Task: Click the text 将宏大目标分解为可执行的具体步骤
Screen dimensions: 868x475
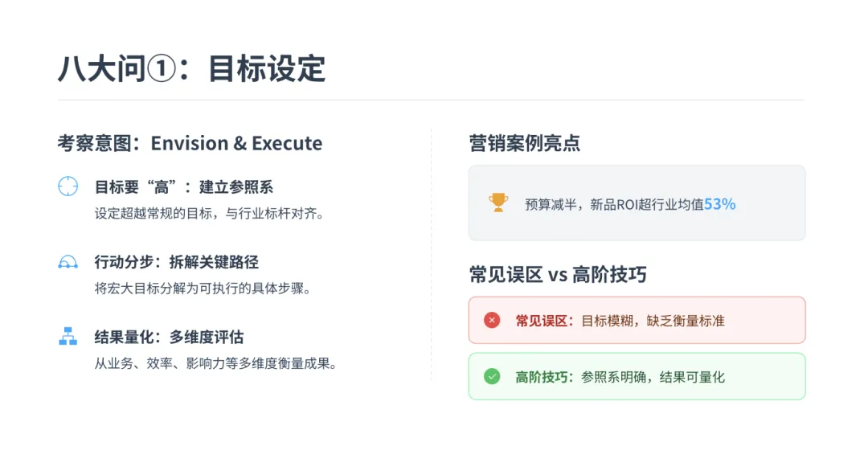Action: point(203,289)
